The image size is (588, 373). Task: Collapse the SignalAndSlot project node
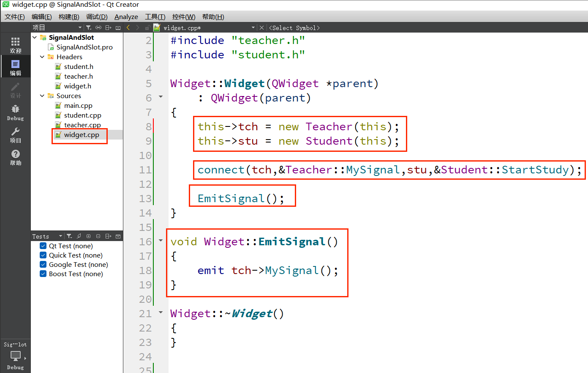coord(35,37)
